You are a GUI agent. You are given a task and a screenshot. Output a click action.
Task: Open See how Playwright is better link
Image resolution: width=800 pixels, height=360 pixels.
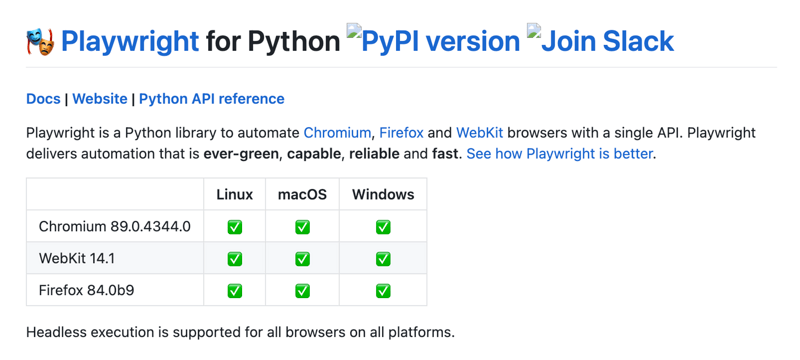point(560,153)
